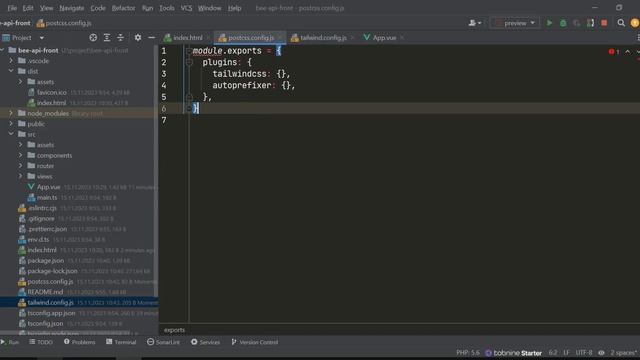
Task: Collapse the src folder
Action: 11,134
